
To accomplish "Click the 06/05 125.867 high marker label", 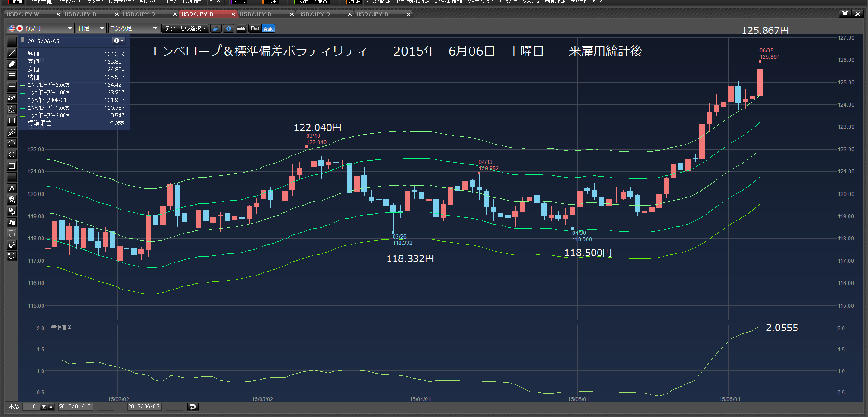I will click(x=769, y=54).
